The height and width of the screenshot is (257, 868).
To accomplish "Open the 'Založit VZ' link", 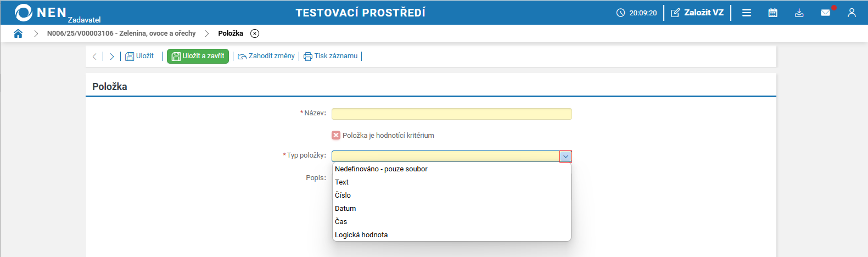I will pyautogui.click(x=697, y=13).
